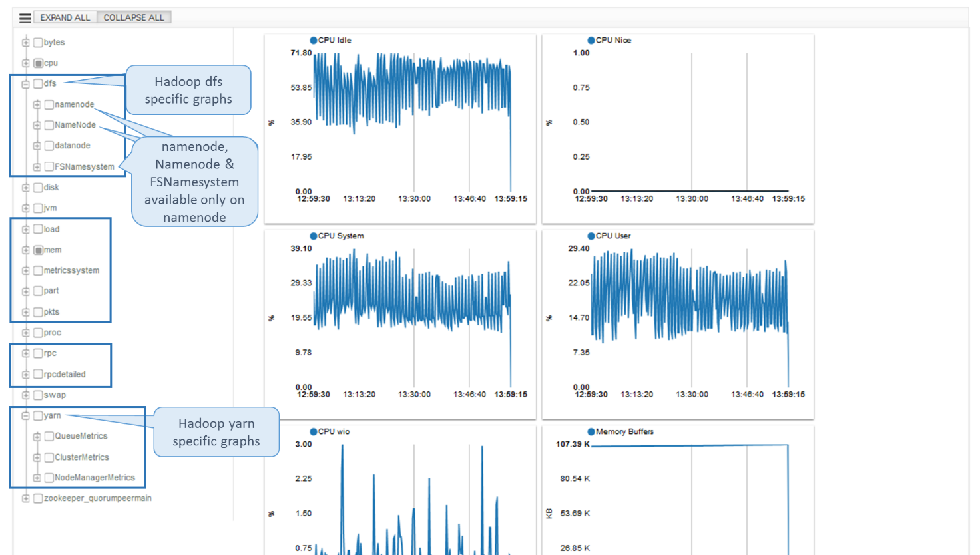Expand the cpu tree node
The width and height of the screenshot is (980, 555).
pyautogui.click(x=25, y=63)
